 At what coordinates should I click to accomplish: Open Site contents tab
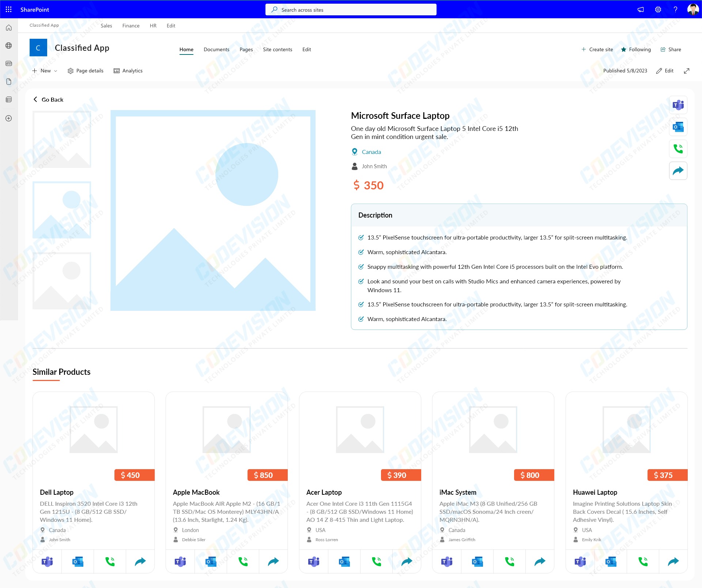pos(278,49)
